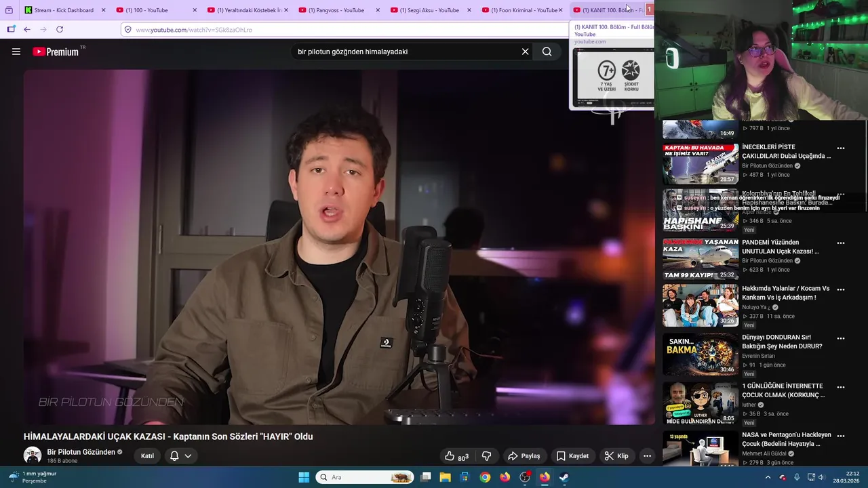Switch to Yeraltındaki Köstebek tab
This screenshot has width=868, height=488.
pos(248,10)
